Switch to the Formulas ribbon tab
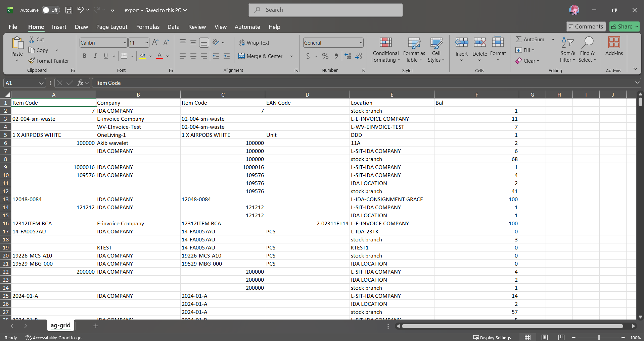 point(148,27)
